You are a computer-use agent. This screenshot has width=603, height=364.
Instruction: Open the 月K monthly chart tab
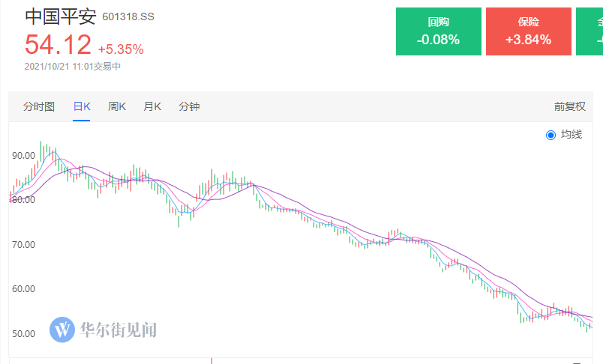[x=152, y=106]
